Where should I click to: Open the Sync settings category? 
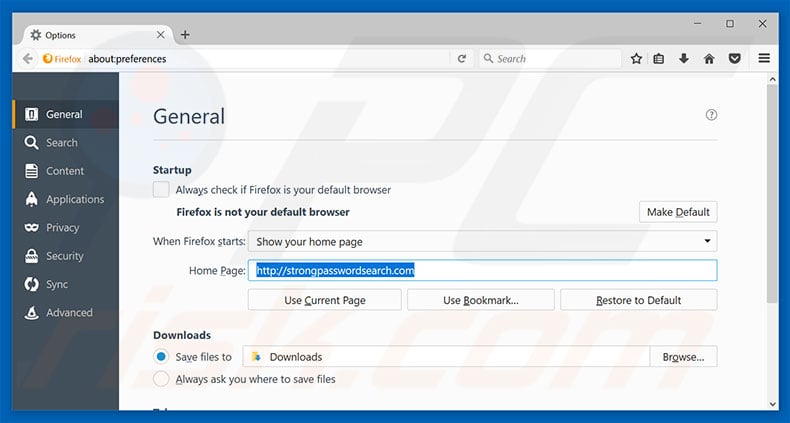click(x=65, y=284)
